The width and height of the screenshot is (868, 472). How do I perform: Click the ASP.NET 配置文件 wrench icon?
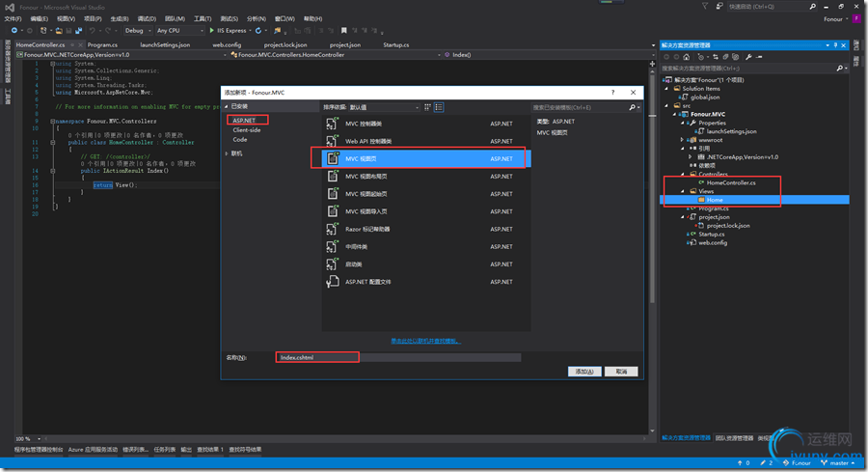(333, 282)
